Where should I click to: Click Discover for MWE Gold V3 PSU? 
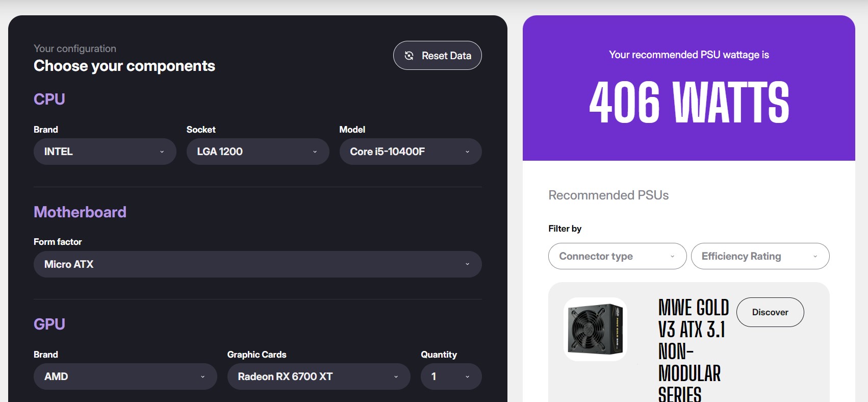[x=770, y=312]
